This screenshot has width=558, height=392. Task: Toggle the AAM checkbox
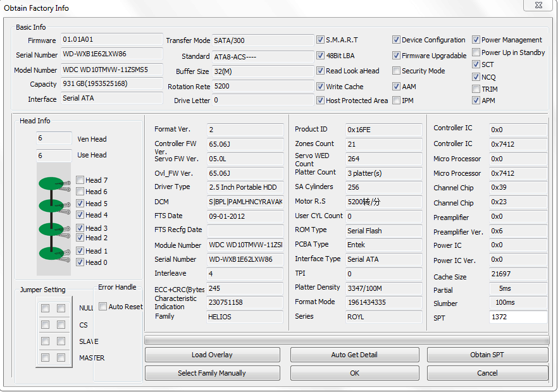(x=396, y=87)
